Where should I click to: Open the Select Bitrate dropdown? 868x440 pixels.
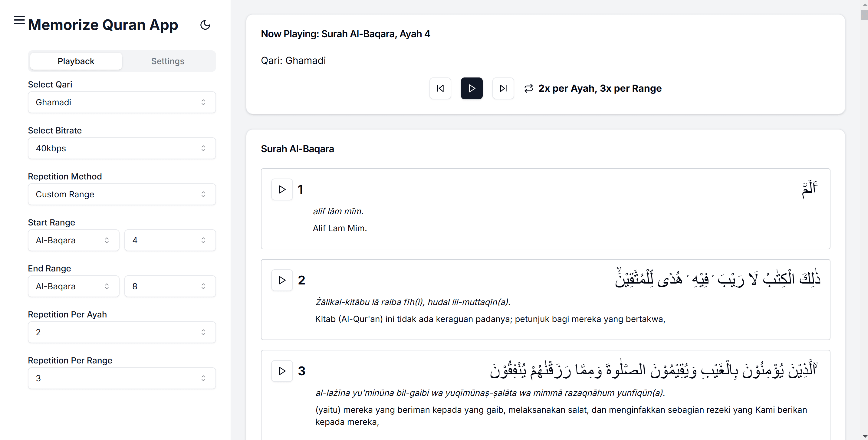[121, 148]
